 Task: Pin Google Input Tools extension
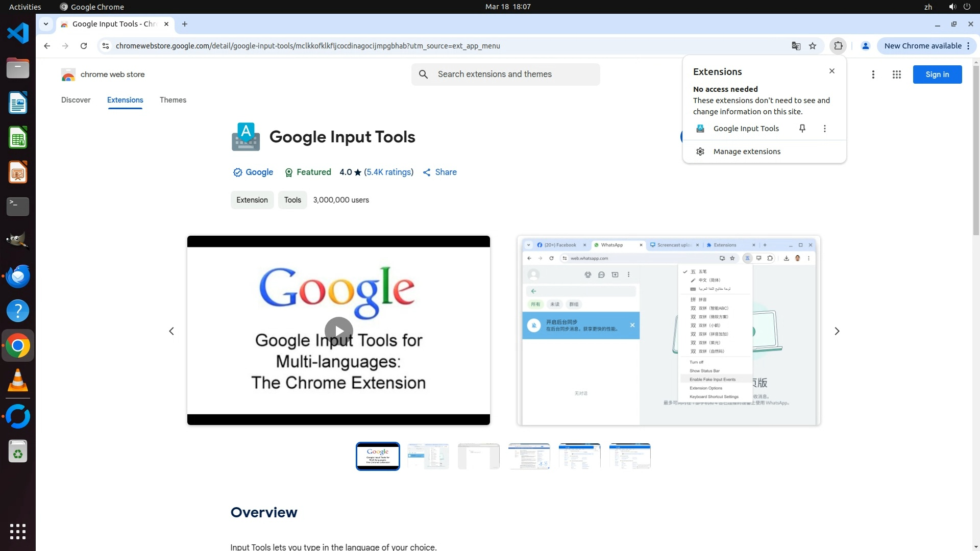pyautogui.click(x=802, y=129)
